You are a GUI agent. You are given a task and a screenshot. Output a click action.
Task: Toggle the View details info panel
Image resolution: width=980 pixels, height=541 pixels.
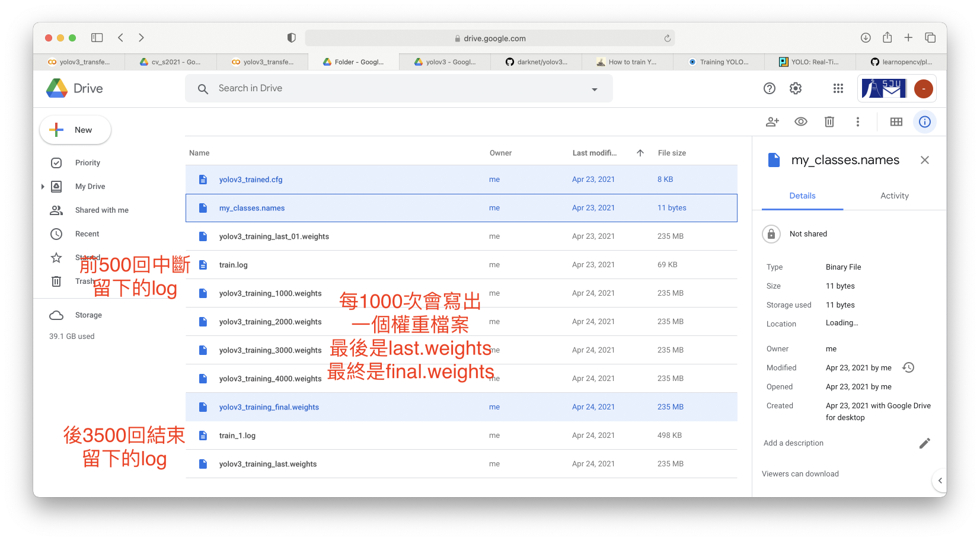[x=925, y=121]
